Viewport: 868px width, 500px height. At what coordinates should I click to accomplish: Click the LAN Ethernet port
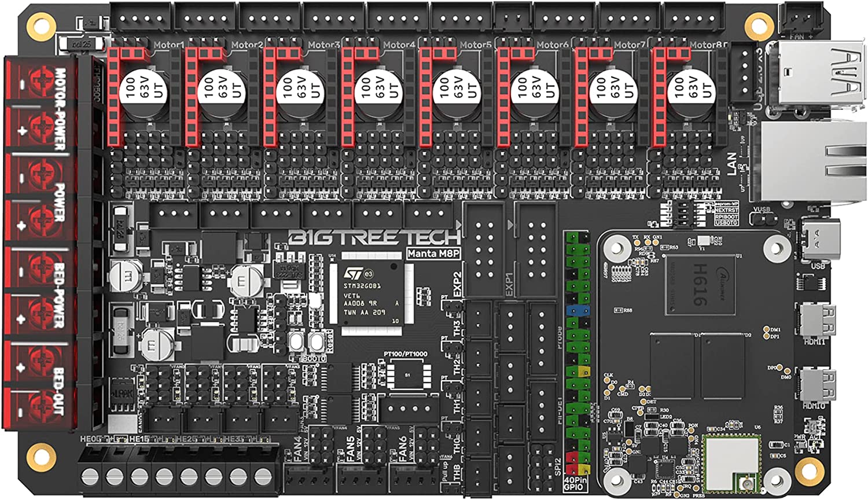(x=813, y=162)
